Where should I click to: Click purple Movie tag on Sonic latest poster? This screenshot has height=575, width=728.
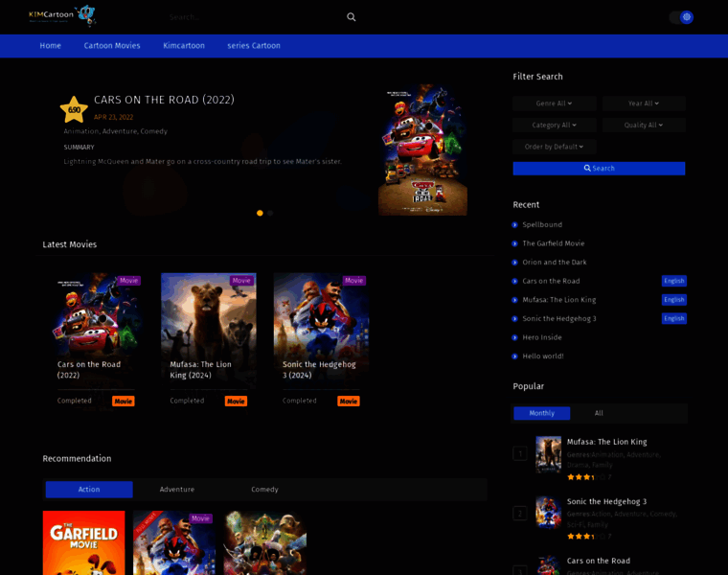(354, 281)
